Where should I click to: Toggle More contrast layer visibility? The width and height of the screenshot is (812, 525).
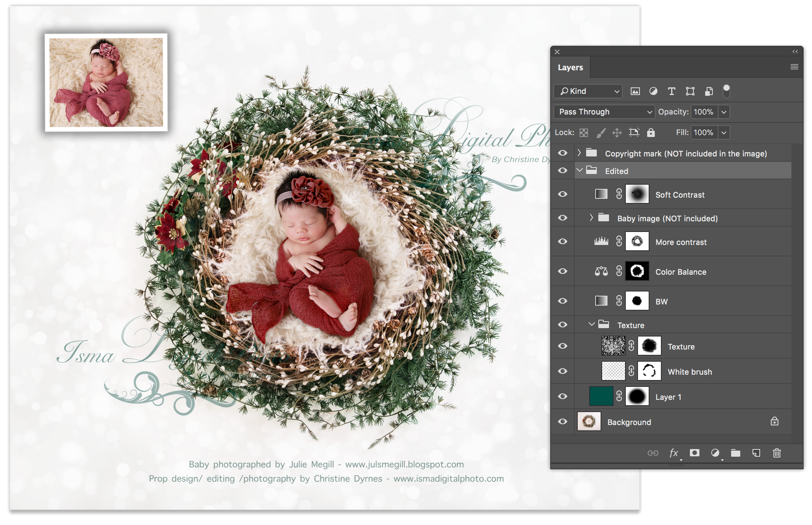point(562,242)
